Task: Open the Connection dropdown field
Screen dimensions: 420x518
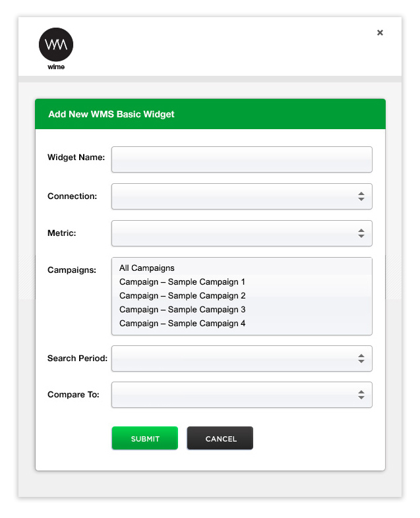Action: 242,196
